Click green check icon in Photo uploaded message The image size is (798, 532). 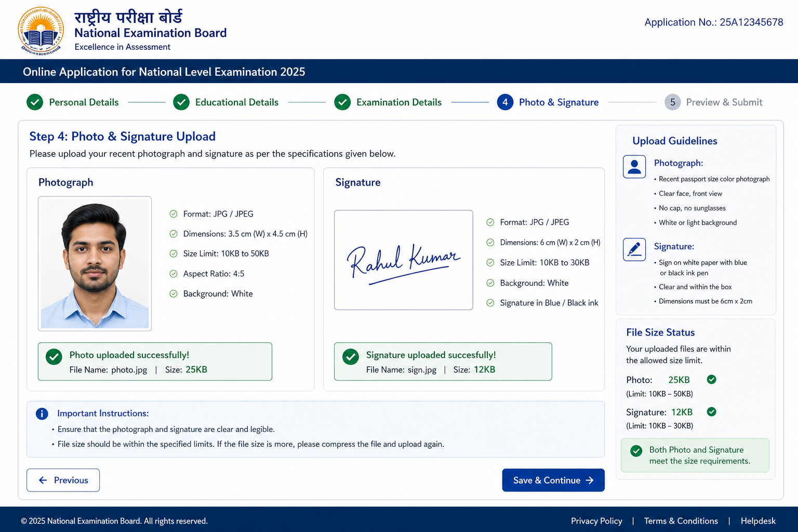click(54, 357)
